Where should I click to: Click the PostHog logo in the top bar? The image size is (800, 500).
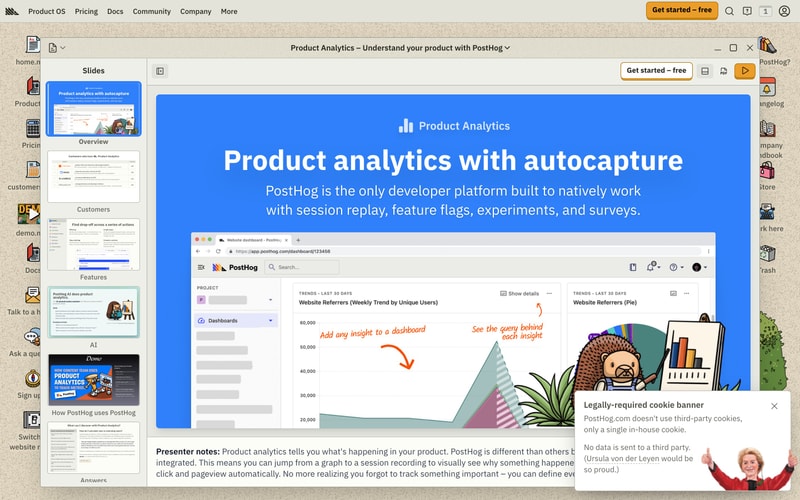12,11
